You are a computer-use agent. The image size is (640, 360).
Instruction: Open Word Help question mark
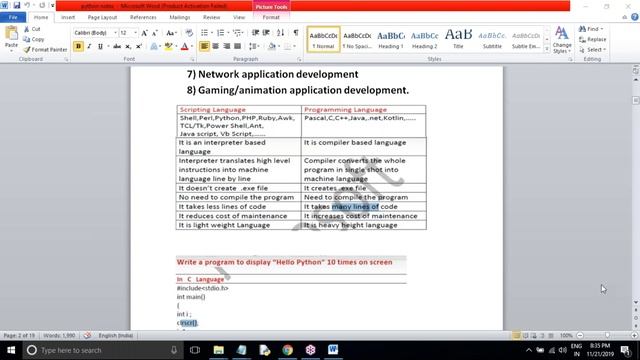[x=635, y=17]
